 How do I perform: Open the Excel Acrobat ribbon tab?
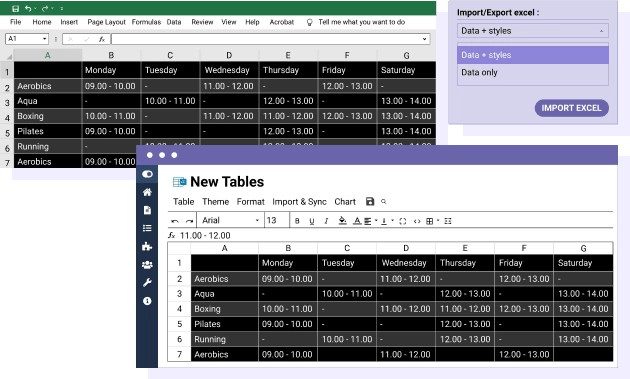pos(282,22)
